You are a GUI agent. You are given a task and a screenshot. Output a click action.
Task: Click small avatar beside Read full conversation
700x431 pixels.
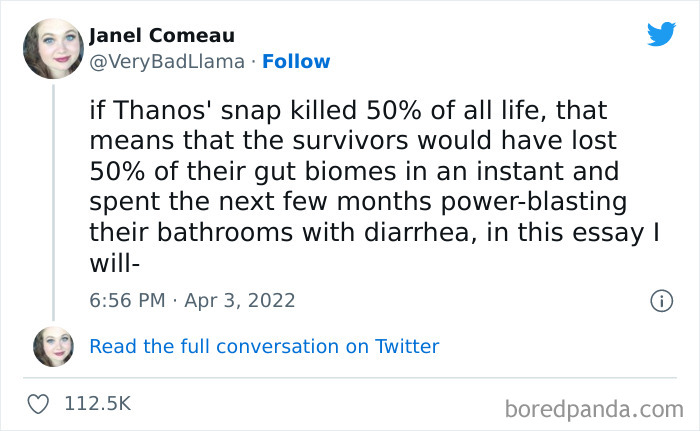click(x=53, y=346)
